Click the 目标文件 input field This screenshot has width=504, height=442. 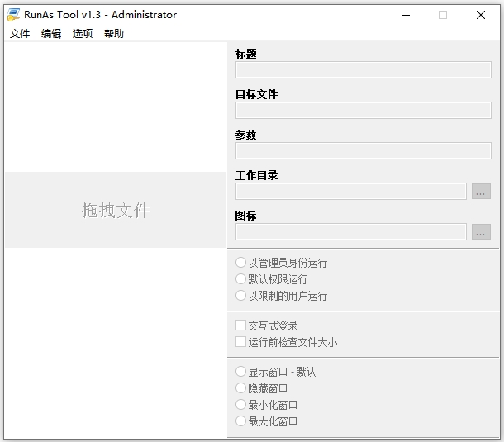(364, 110)
